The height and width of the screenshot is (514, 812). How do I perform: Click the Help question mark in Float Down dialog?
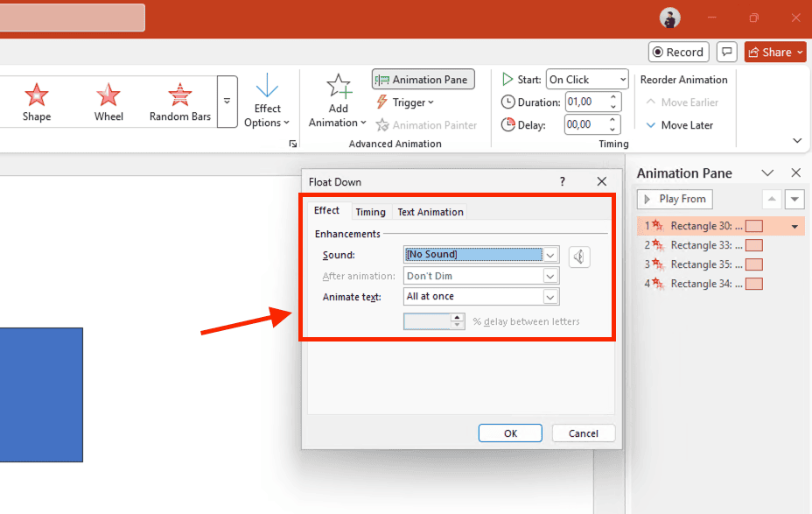point(562,181)
